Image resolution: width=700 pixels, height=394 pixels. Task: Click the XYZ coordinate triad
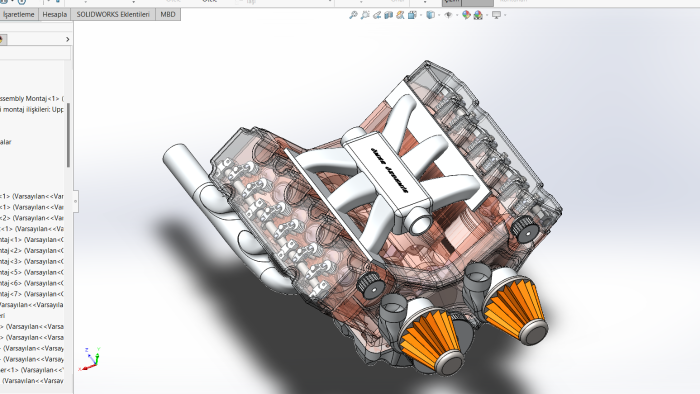point(89,359)
